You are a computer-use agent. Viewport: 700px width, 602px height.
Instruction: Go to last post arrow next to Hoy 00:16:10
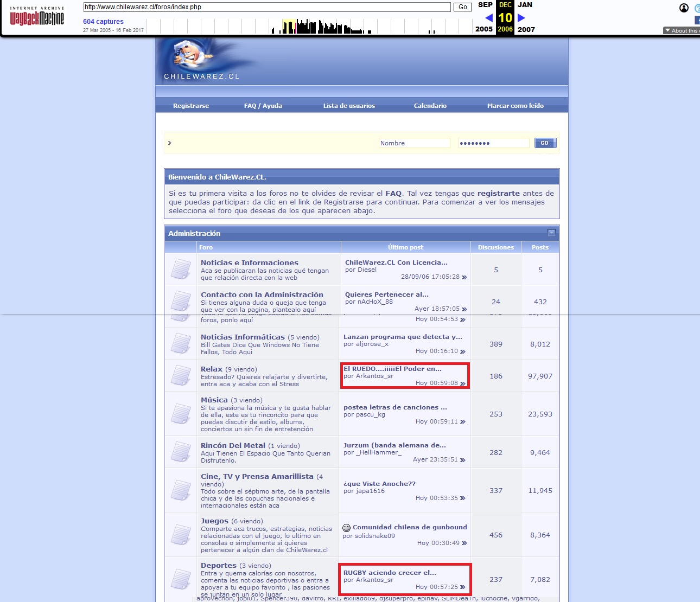pos(462,351)
